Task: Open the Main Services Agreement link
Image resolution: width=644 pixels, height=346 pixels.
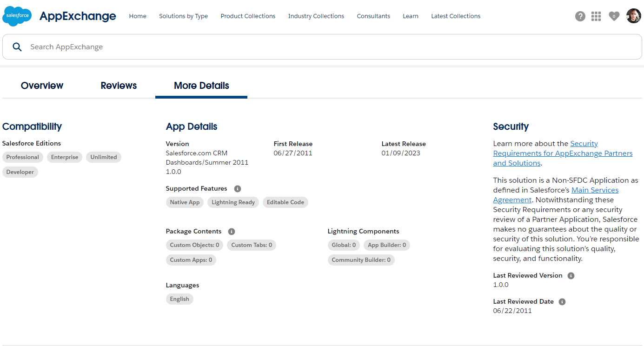Action: tap(595, 190)
